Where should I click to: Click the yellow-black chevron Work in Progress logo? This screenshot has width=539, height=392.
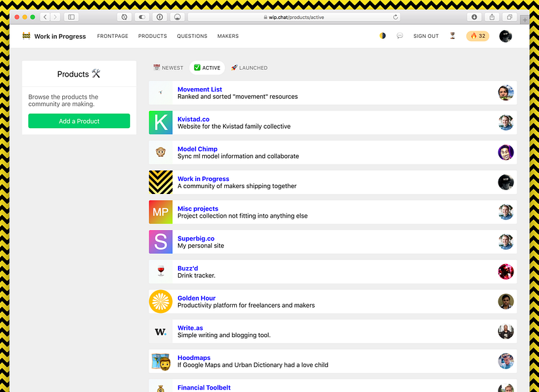[x=160, y=182]
